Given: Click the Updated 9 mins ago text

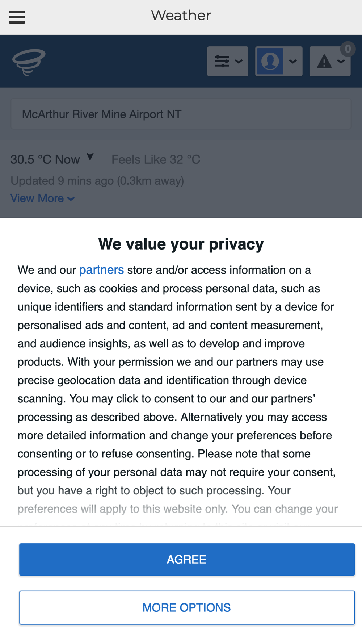Looking at the screenshot, I should coord(97,180).
